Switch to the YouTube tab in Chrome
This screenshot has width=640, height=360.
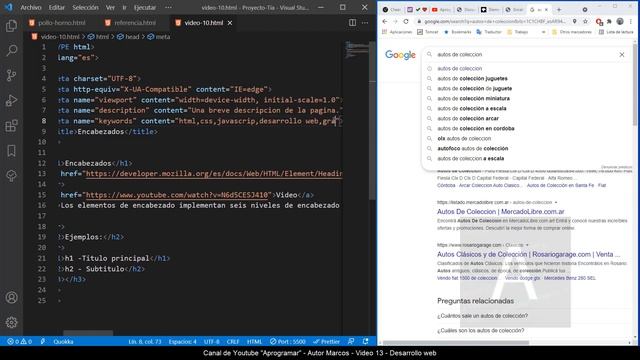point(441,9)
